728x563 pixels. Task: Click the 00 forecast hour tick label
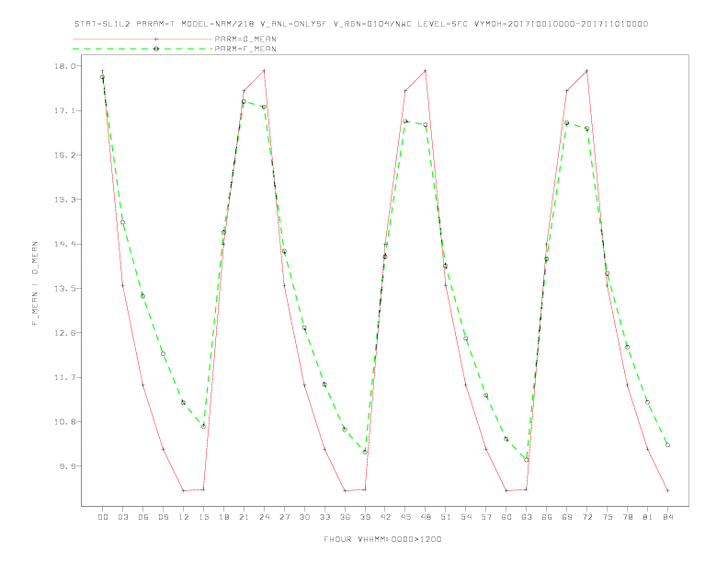(x=103, y=517)
